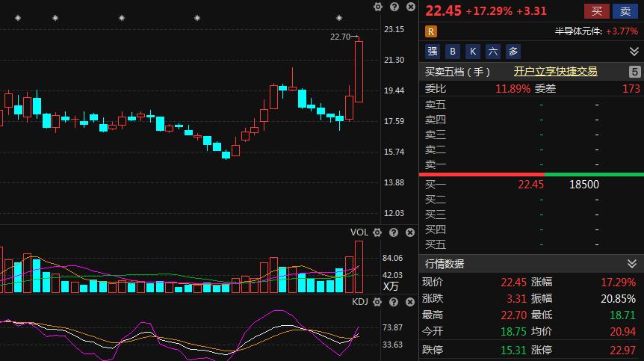Click the 今开 value 18.75
644x361 pixels.
pyautogui.click(x=513, y=331)
